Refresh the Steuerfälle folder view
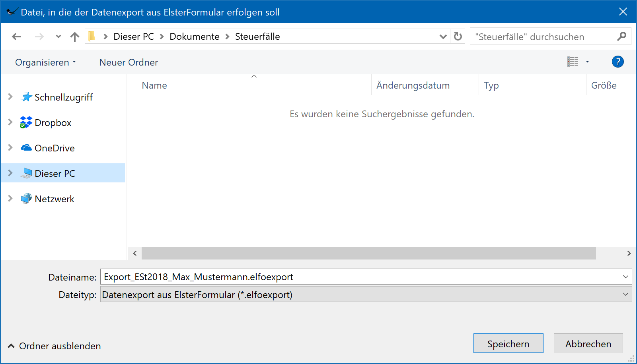 [458, 37]
